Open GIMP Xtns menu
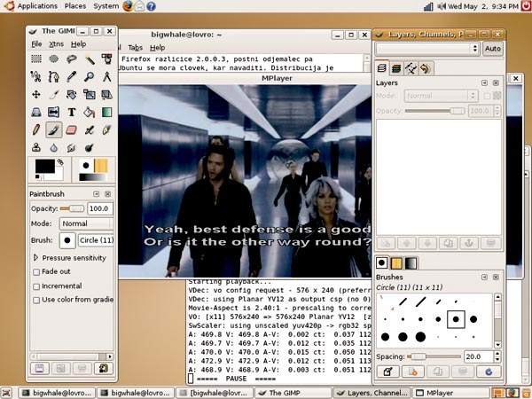This screenshot has width=532, height=399. point(57,44)
